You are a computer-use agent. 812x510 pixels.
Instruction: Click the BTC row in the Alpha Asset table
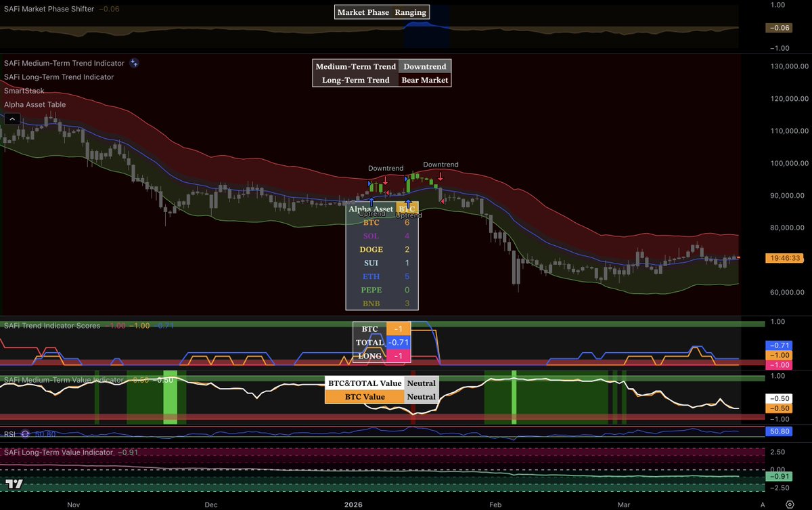tap(382, 222)
